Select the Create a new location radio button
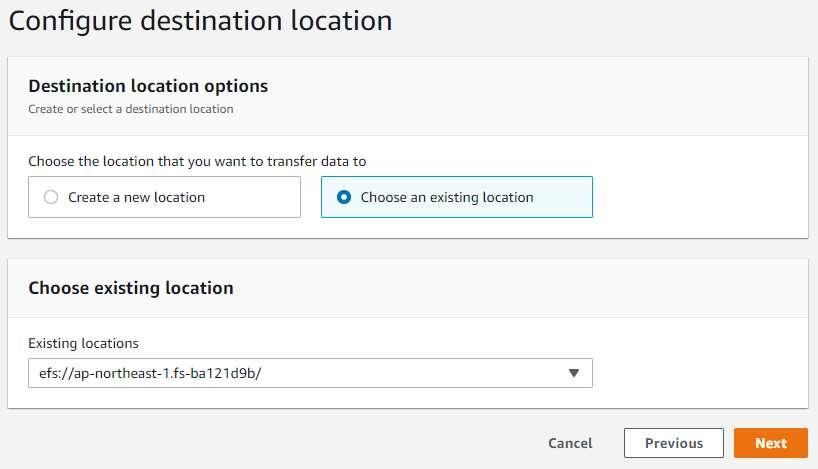The image size is (818, 469). [51, 197]
